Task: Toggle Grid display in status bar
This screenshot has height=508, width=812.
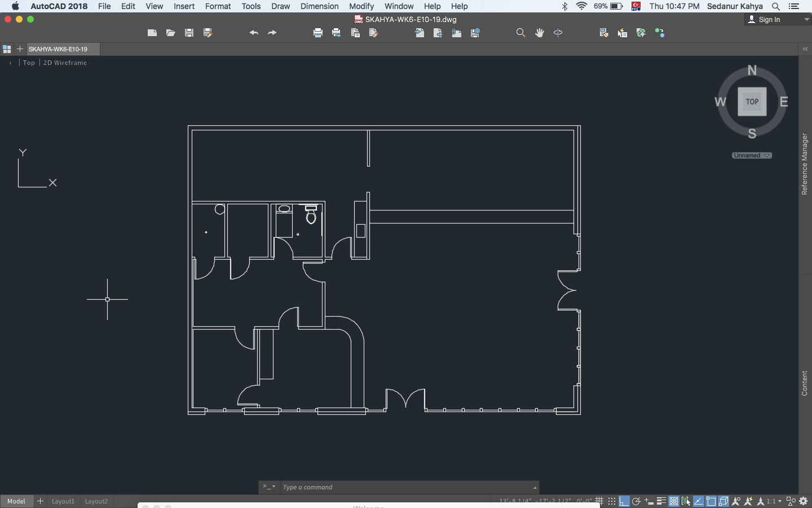Action: 599,501
